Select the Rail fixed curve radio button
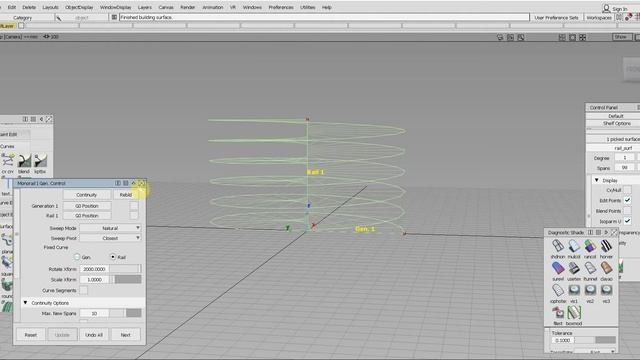The height and width of the screenshot is (360, 640). coord(113,257)
